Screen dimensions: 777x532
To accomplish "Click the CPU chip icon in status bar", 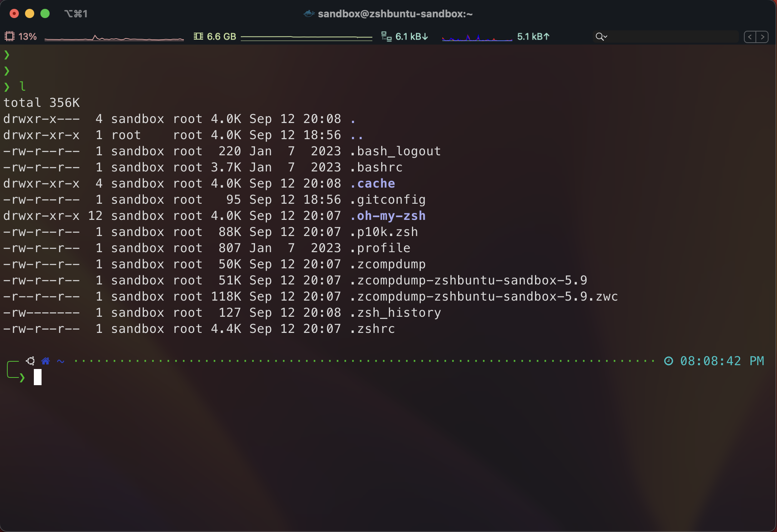I will [9, 37].
